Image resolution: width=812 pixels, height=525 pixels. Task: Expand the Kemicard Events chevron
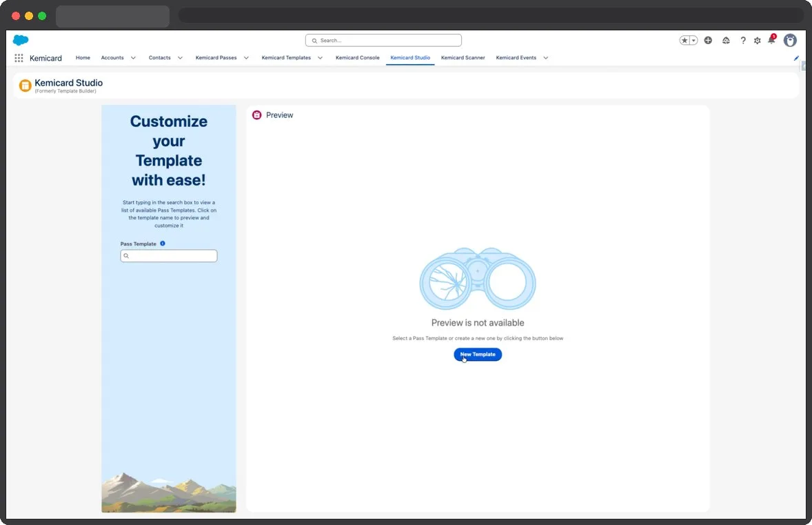tap(546, 58)
